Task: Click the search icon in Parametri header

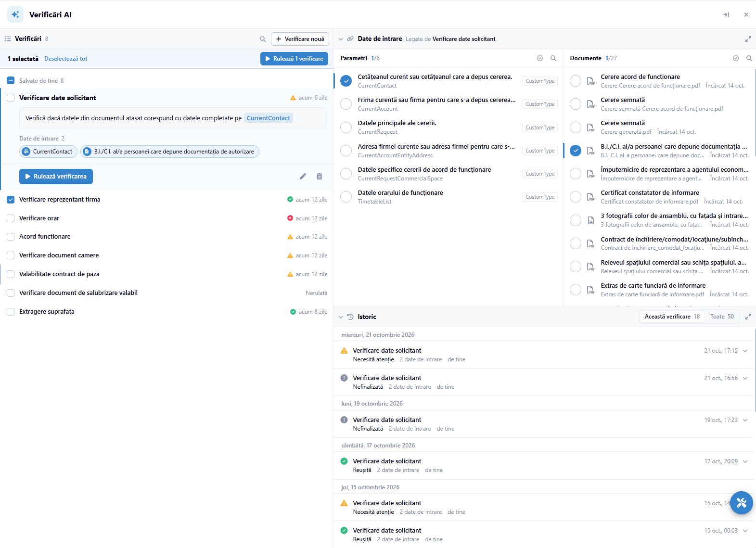Action: [x=553, y=58]
